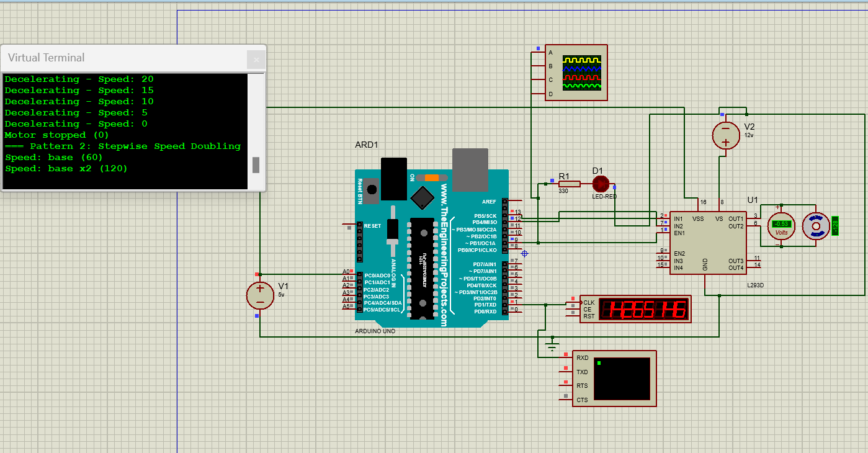Click the A0 analog pin on Arduino
The height and width of the screenshot is (453, 868).
(347, 272)
